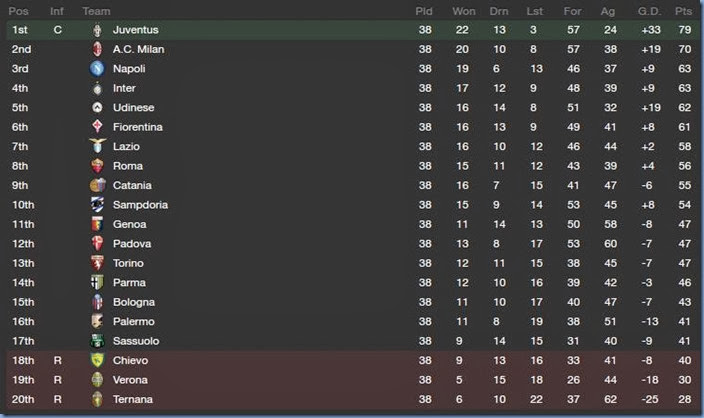Select the Ternana row in relegation zone

(352, 399)
